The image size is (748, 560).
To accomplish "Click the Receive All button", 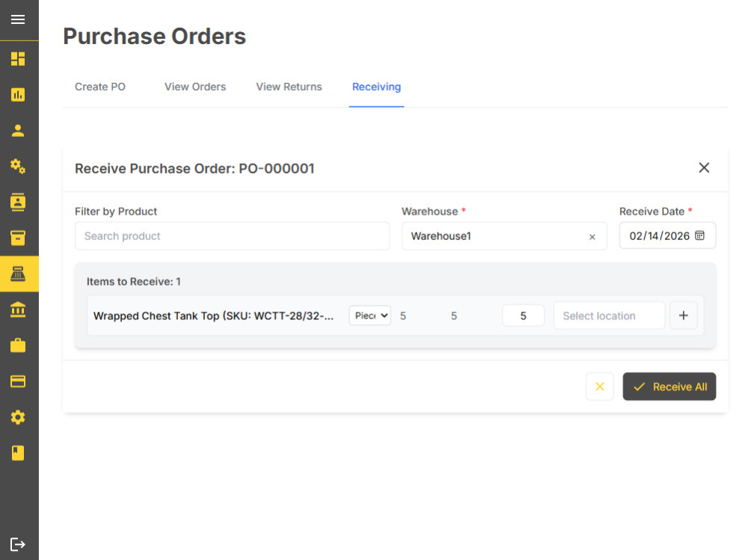I will 669,387.
